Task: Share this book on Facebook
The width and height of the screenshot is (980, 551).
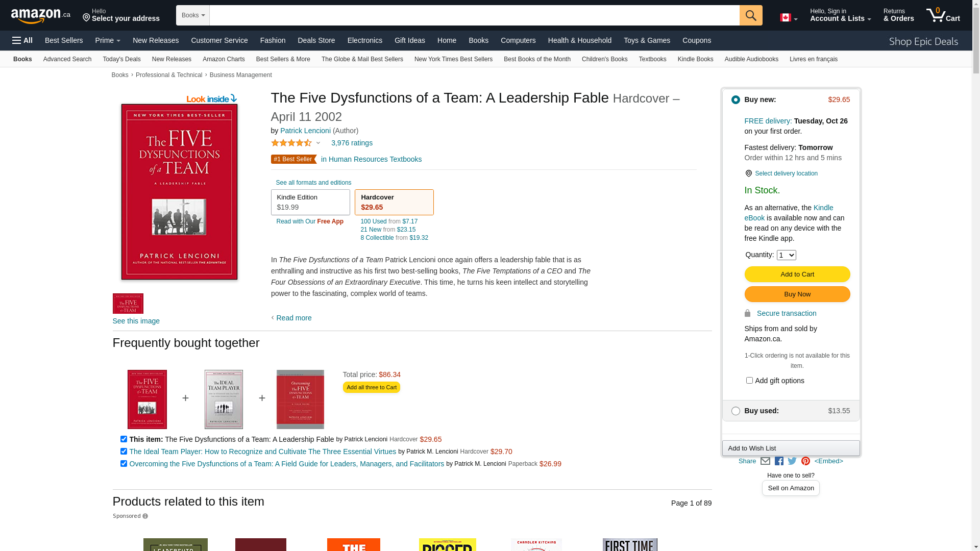Action: point(779,461)
